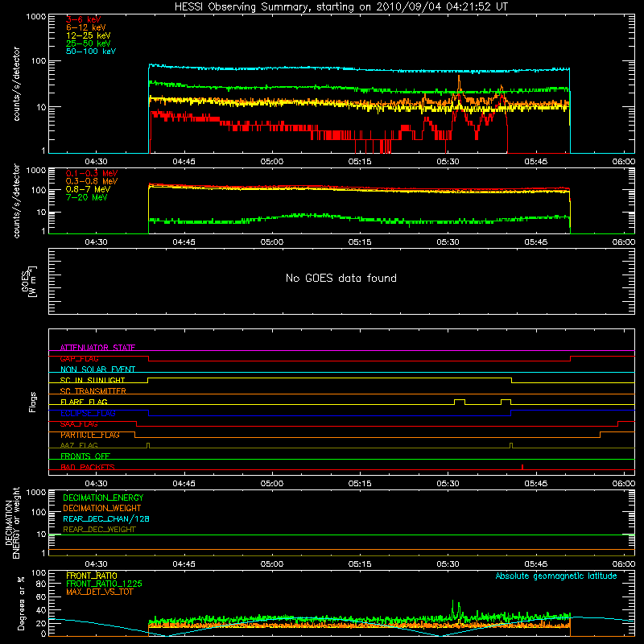
Task: Select the BAD_PACKETS flag label
Action: coord(88,467)
